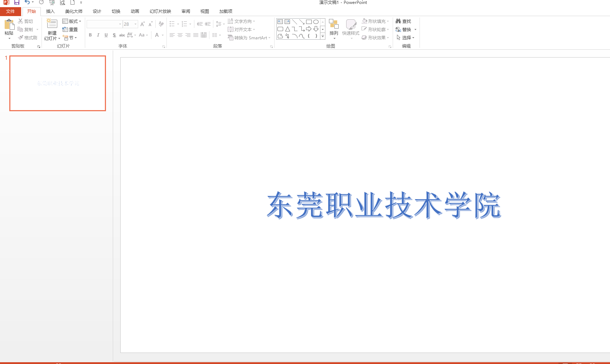Click the 快速样式 Quick Styles button

(351, 29)
